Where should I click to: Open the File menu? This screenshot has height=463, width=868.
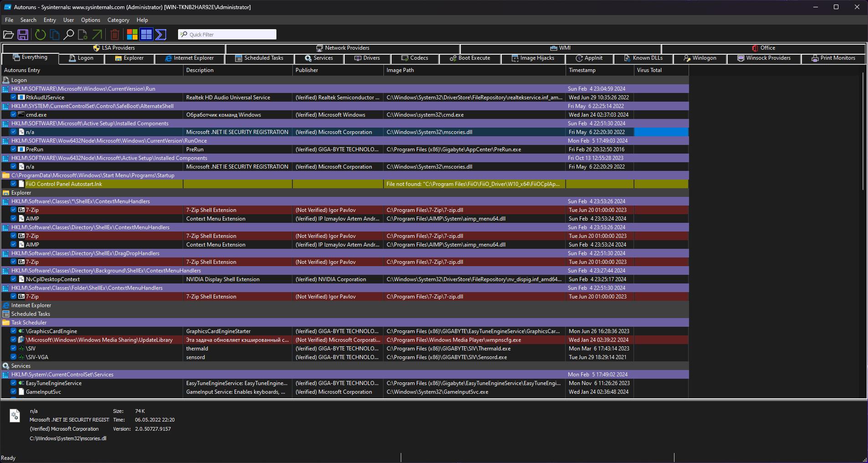click(9, 20)
